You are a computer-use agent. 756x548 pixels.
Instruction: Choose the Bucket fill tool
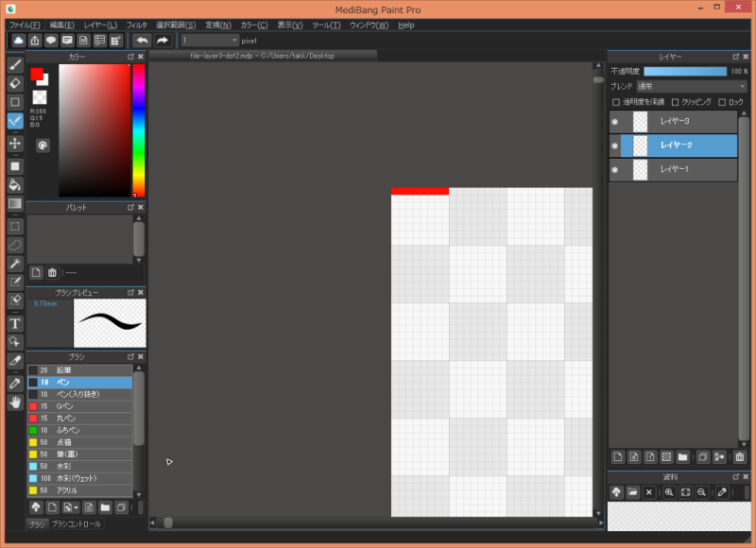pyautogui.click(x=15, y=185)
